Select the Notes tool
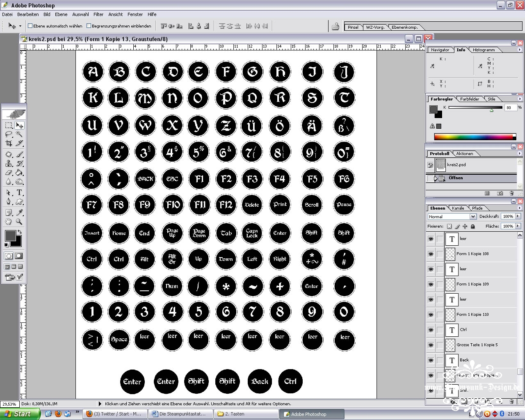Screen dimensions: 525x420 (x=9, y=212)
